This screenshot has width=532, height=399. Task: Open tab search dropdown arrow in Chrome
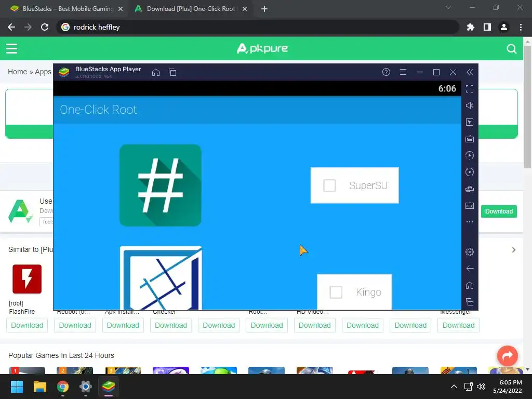point(448,7)
